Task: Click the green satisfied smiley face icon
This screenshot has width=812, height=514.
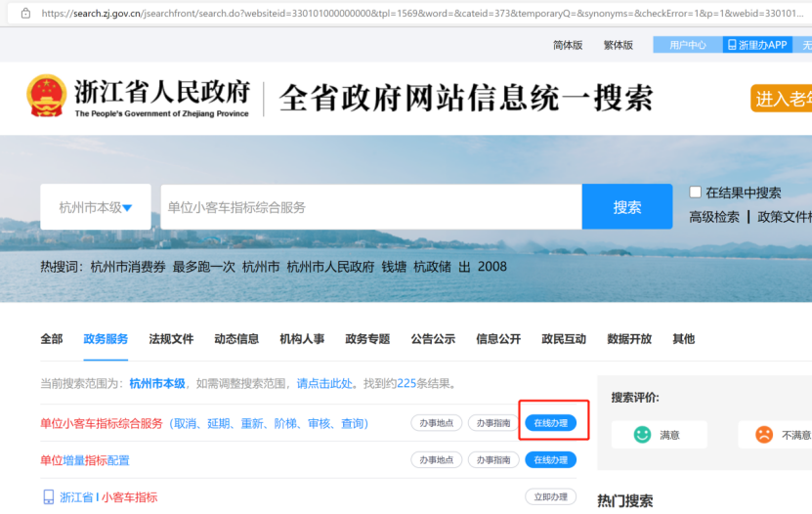Action: (642, 435)
